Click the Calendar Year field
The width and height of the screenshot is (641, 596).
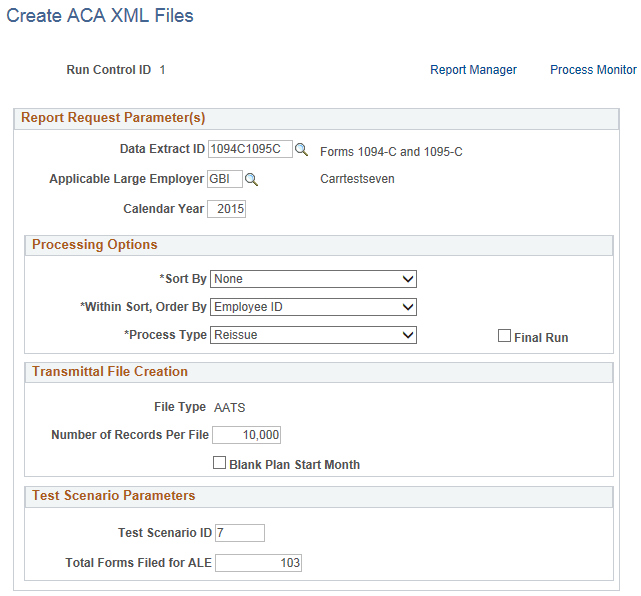226,209
